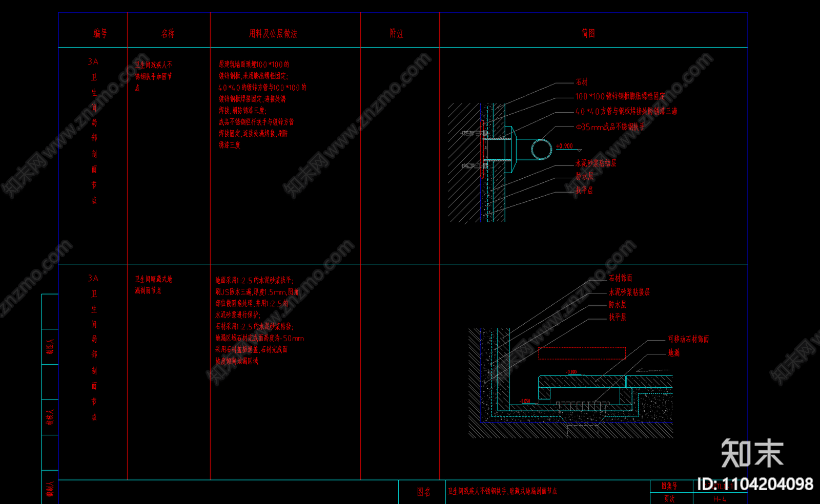Image resolution: width=820 pixels, height=504 pixels.
Task: Click the '卫生间残疾人不锈钢扶手,暗藏式地漏剖面节点' drawing title
Action: click(502, 491)
